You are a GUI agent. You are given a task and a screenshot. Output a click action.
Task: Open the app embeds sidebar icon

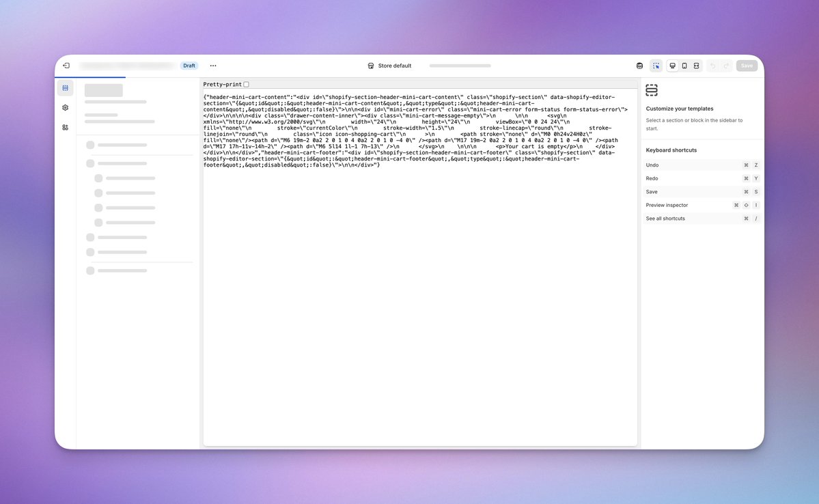click(66, 128)
